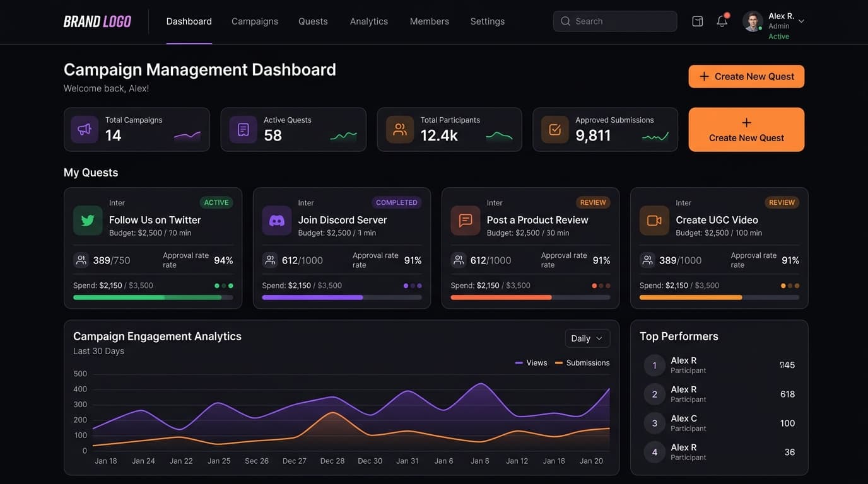
Task: Click rank 3 badge in Top Performers
Action: [x=655, y=423]
